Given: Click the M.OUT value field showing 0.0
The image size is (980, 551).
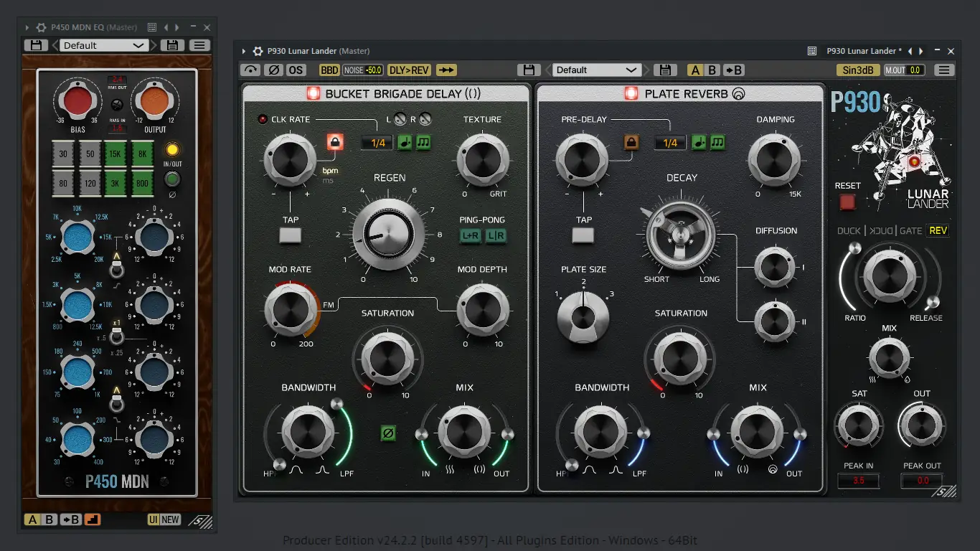Looking at the screenshot, I should click(904, 70).
